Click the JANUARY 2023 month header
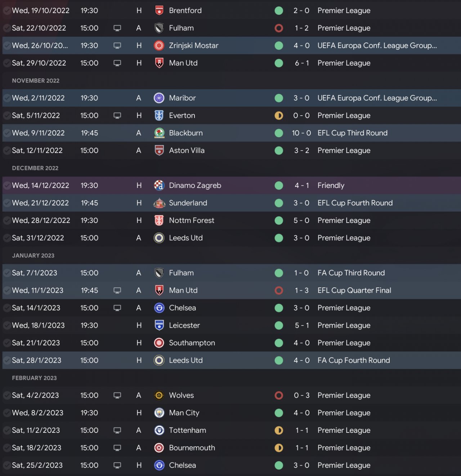461x476 pixels. [33, 256]
